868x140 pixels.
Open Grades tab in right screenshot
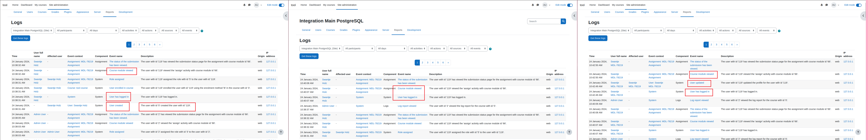632,12
